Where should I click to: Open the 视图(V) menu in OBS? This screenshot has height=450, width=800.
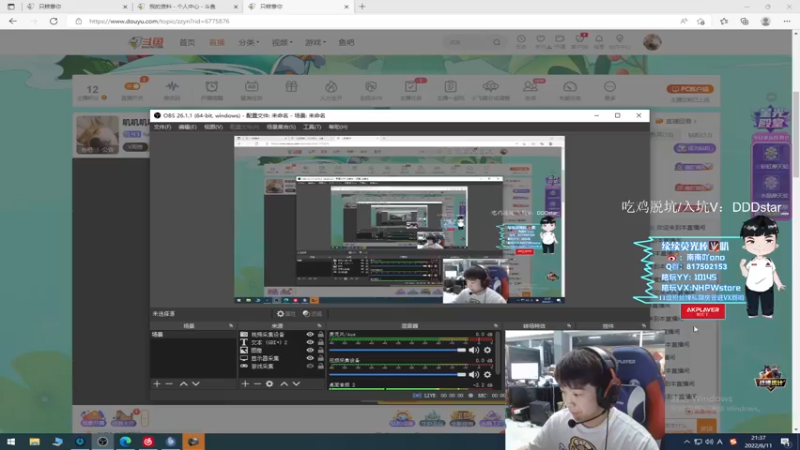pyautogui.click(x=213, y=127)
